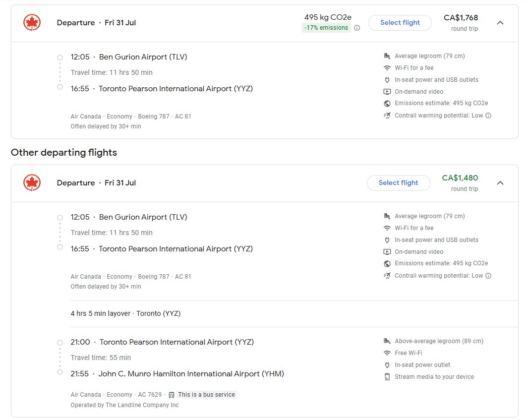Click 'Air Canada · Economy · AC 7629' text
This screenshot has width=527, height=420.
pyautogui.click(x=116, y=394)
